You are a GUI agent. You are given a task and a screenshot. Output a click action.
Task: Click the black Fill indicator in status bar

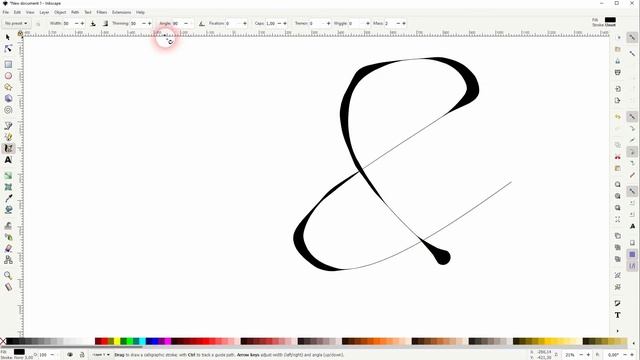(x=19, y=352)
